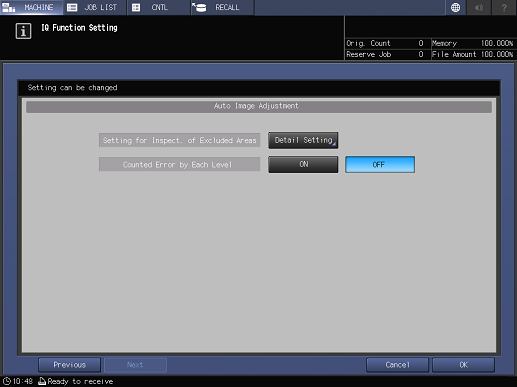Click the Next page button
Viewport: 517px width, 387px height.
coord(135,365)
